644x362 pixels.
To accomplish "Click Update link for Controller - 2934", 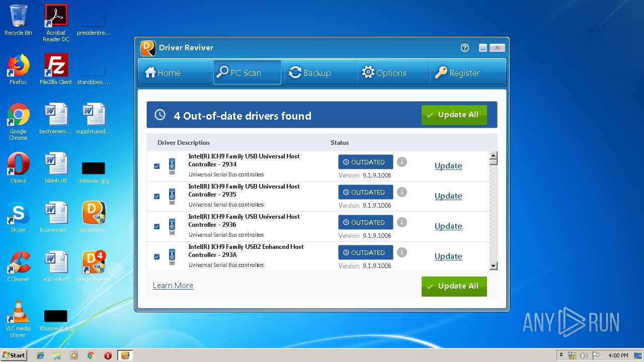I will point(448,166).
